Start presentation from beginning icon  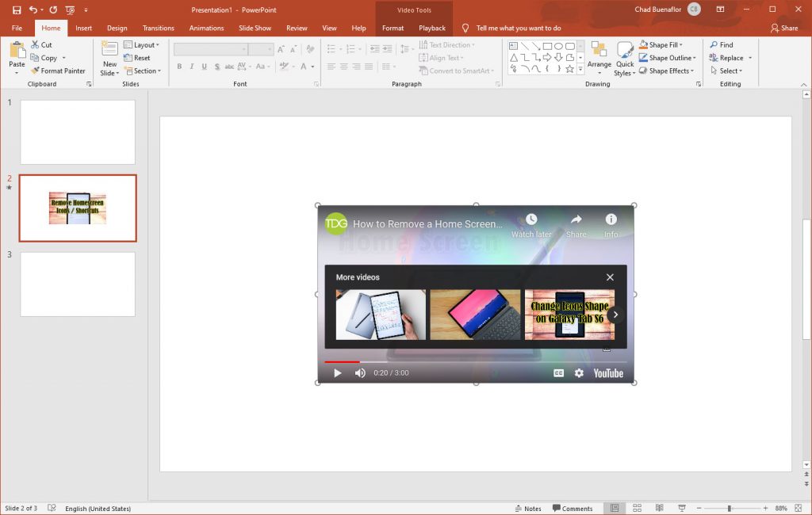coord(71,10)
